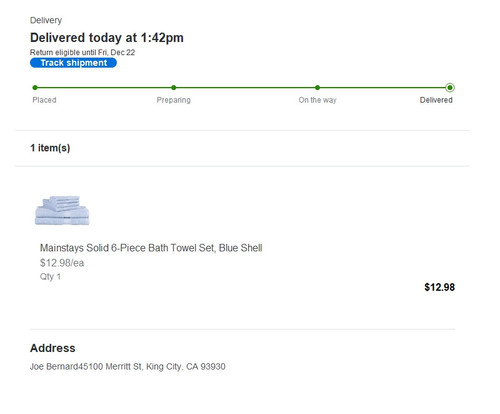Click the Joe Bernard delivery address line
This screenshot has width=500, height=414.
pyautogui.click(x=128, y=367)
